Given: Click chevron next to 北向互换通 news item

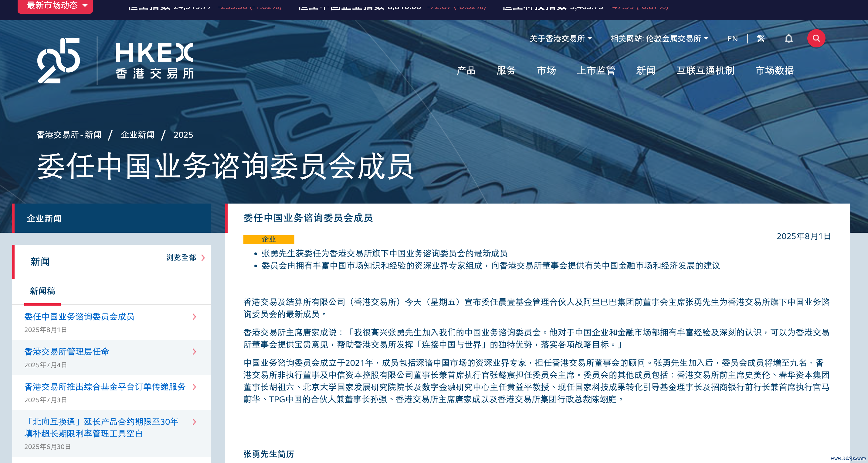Looking at the screenshot, I should 194,421.
